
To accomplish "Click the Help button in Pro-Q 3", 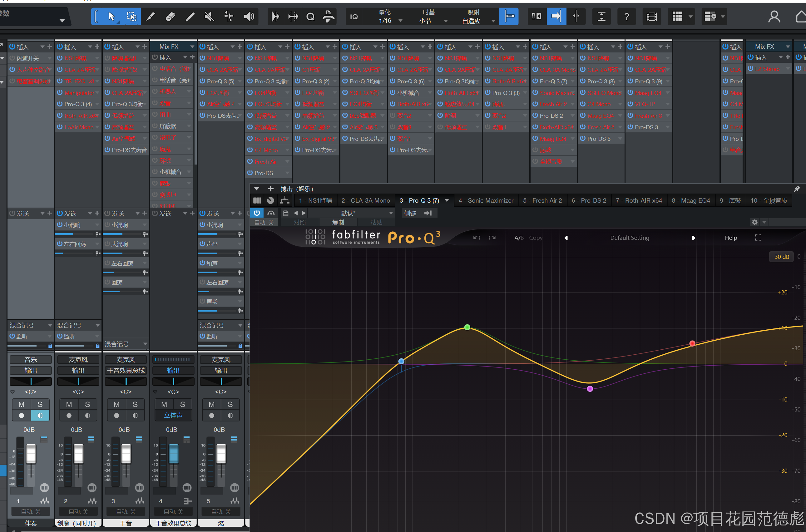I will pos(731,238).
